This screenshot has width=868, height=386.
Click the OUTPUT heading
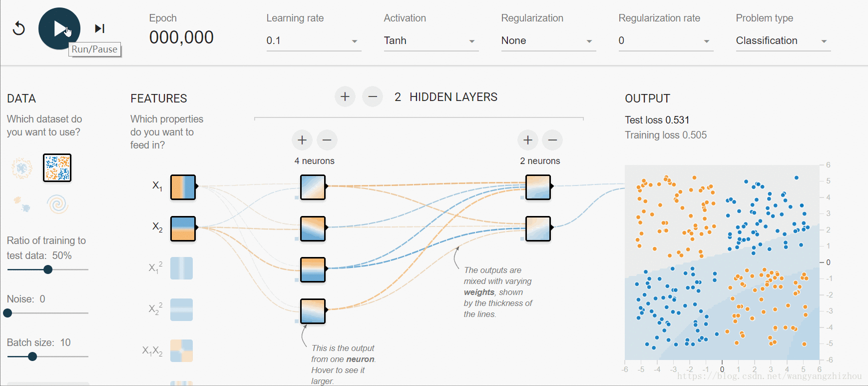[647, 98]
